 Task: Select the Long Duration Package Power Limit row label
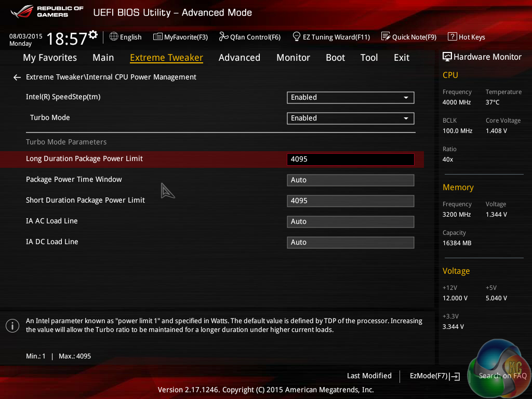tap(85, 159)
